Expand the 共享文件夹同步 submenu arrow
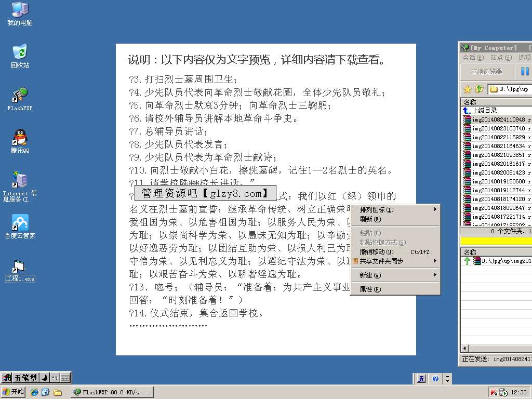 point(435,261)
